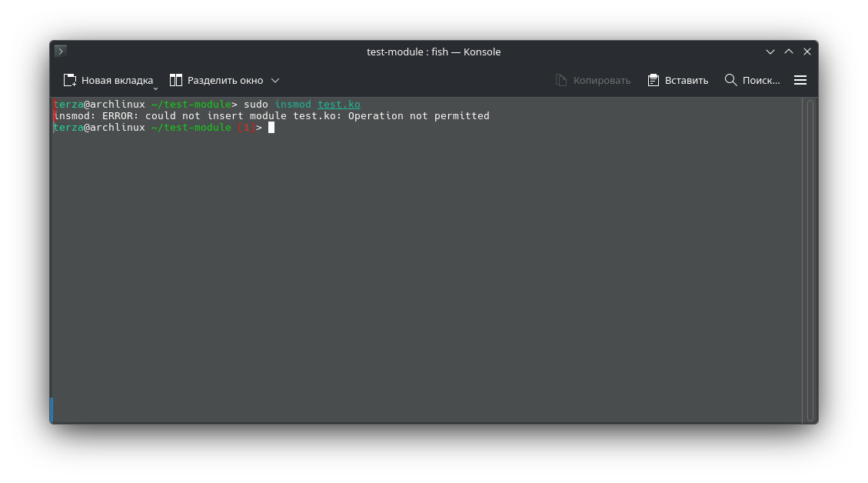Open the hamburger menu
This screenshot has height=483, width=868.
[800, 80]
